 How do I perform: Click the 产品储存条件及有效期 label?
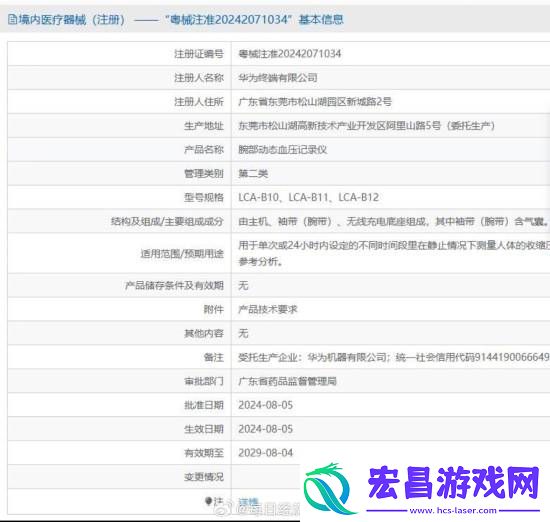coord(174,285)
